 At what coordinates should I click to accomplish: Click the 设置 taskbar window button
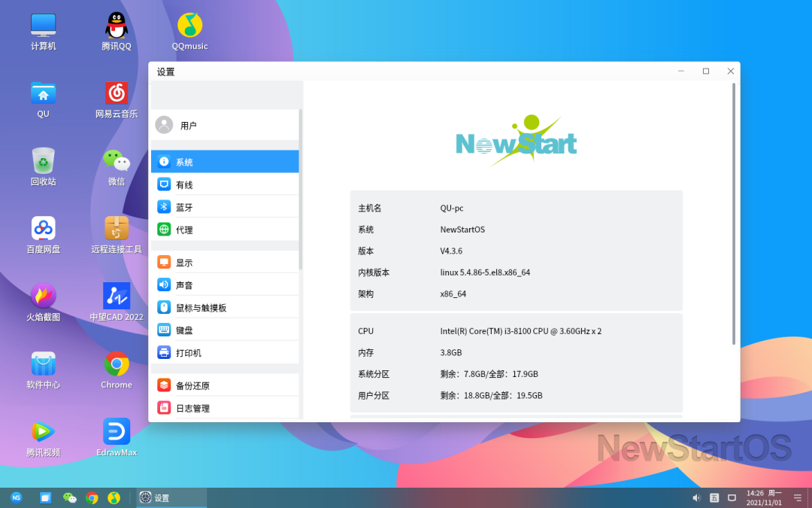point(171,497)
